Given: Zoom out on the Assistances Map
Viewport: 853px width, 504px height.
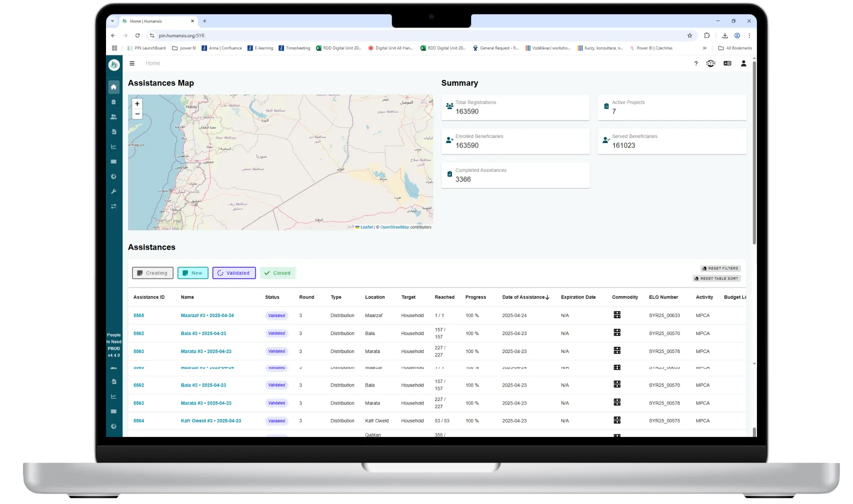Looking at the screenshot, I should point(137,114).
